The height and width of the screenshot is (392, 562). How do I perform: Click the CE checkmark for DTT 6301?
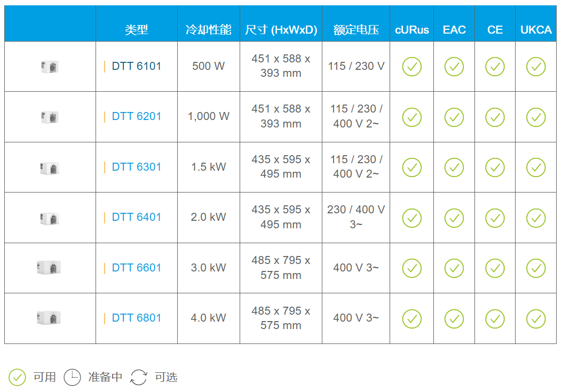pyautogui.click(x=495, y=167)
